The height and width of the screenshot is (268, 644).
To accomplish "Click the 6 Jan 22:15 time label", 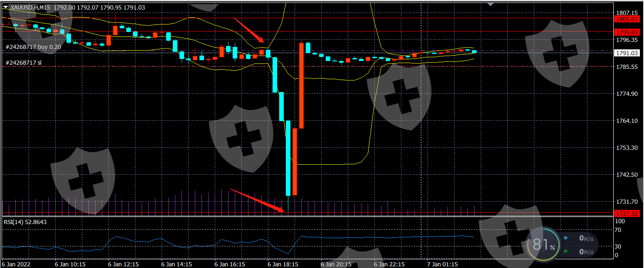I will tap(389, 264).
